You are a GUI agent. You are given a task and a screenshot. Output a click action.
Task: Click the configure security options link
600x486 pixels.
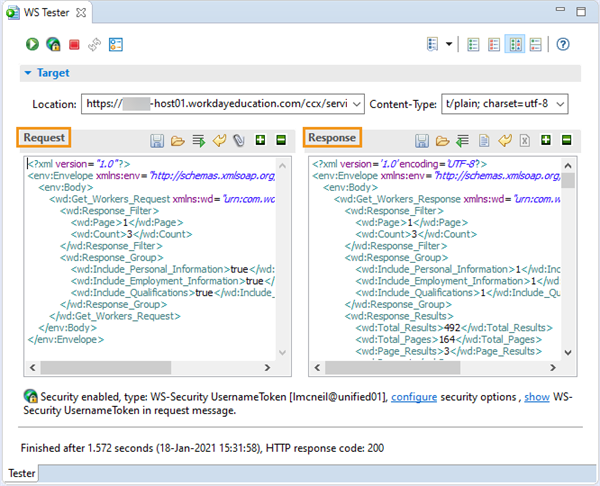[x=414, y=397]
